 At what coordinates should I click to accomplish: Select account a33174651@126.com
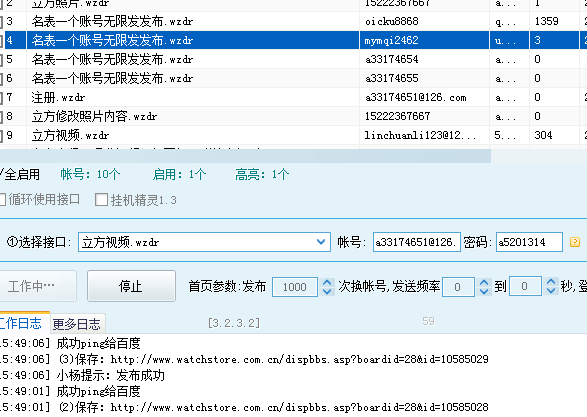coord(416,97)
